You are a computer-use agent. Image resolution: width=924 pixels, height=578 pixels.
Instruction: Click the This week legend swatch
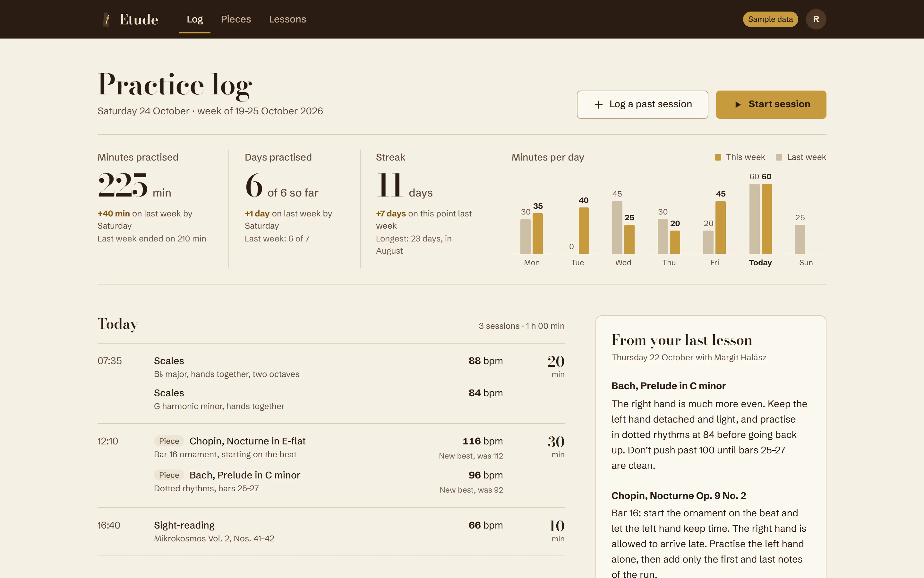[718, 157]
